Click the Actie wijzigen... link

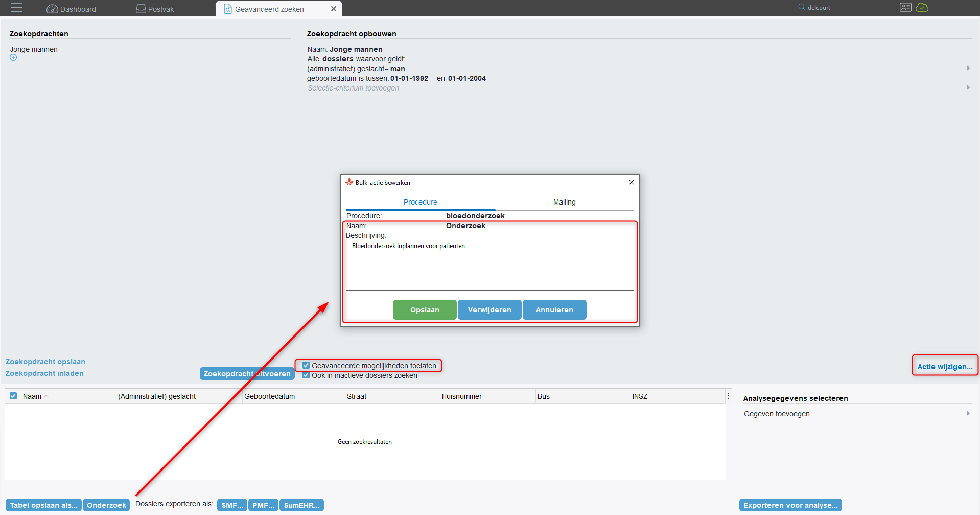point(945,366)
